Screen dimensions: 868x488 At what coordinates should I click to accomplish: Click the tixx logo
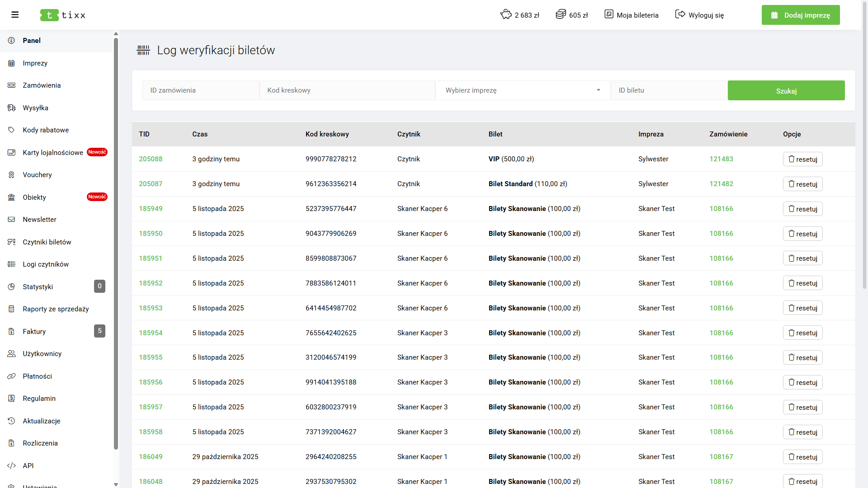click(x=63, y=15)
